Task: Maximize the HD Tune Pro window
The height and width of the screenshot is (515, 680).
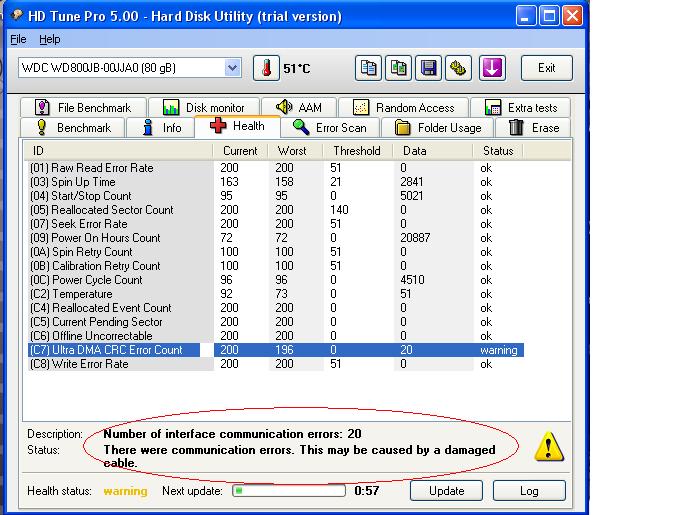Action: click(x=549, y=16)
